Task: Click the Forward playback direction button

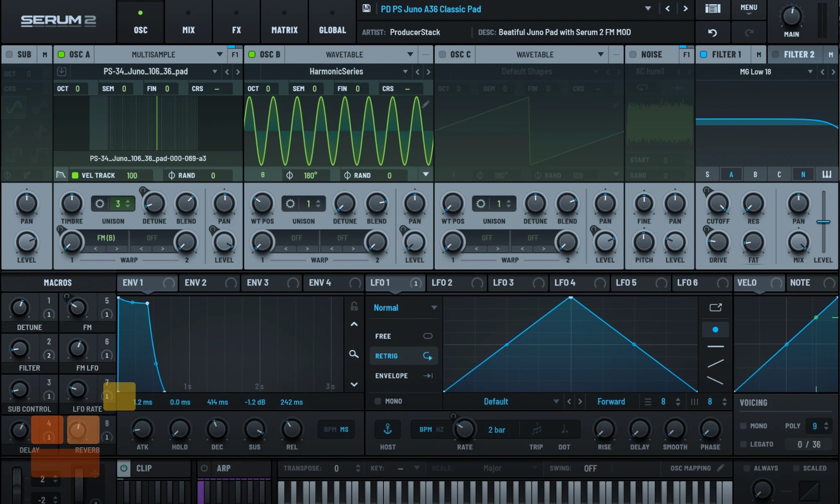Action: pos(611,401)
